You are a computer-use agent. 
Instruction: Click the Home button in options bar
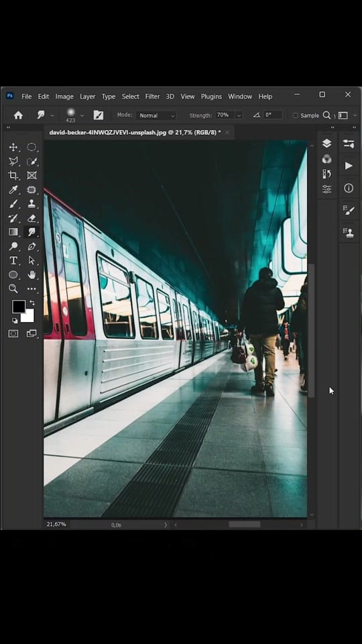[18, 115]
